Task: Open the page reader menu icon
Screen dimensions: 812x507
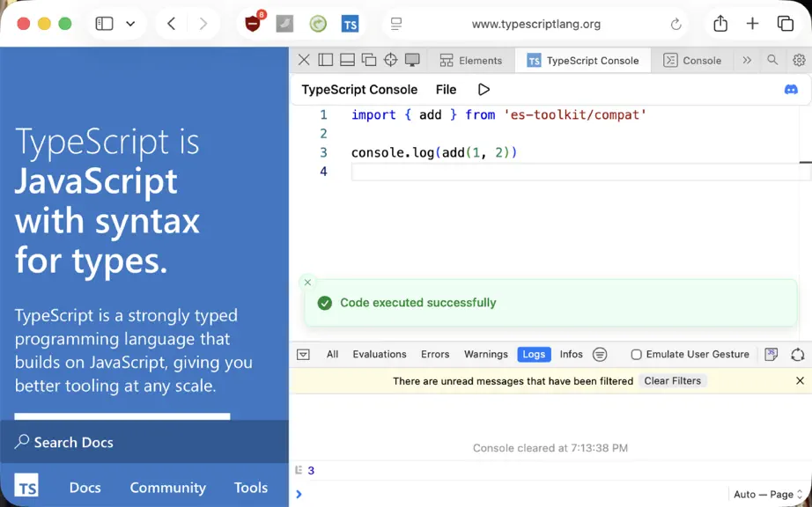Action: pyautogui.click(x=396, y=24)
